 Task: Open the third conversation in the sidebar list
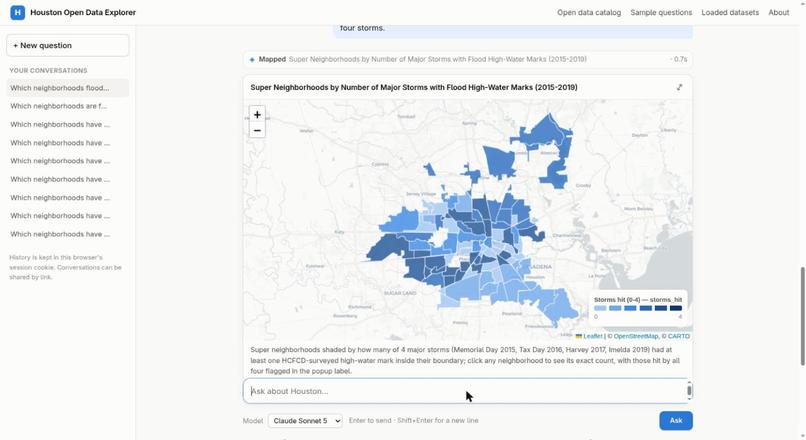(67, 124)
